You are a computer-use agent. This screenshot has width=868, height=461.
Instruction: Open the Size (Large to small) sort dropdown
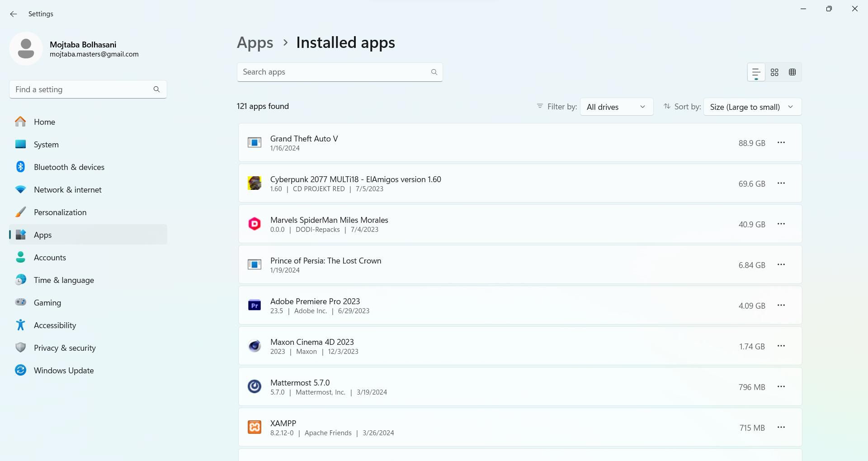(x=752, y=107)
